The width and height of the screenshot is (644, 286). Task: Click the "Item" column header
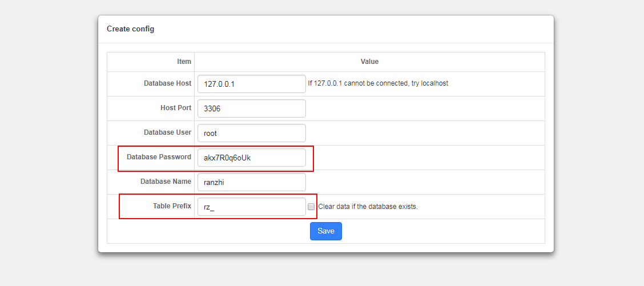click(x=184, y=62)
